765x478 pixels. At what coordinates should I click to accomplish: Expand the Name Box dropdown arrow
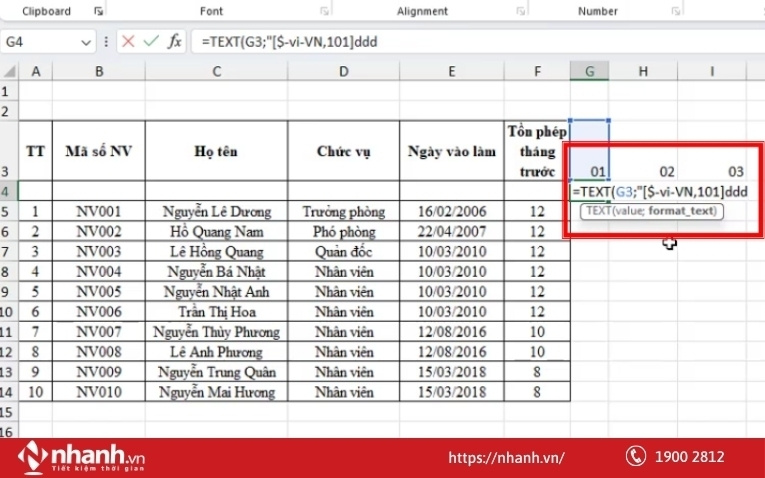click(x=86, y=42)
